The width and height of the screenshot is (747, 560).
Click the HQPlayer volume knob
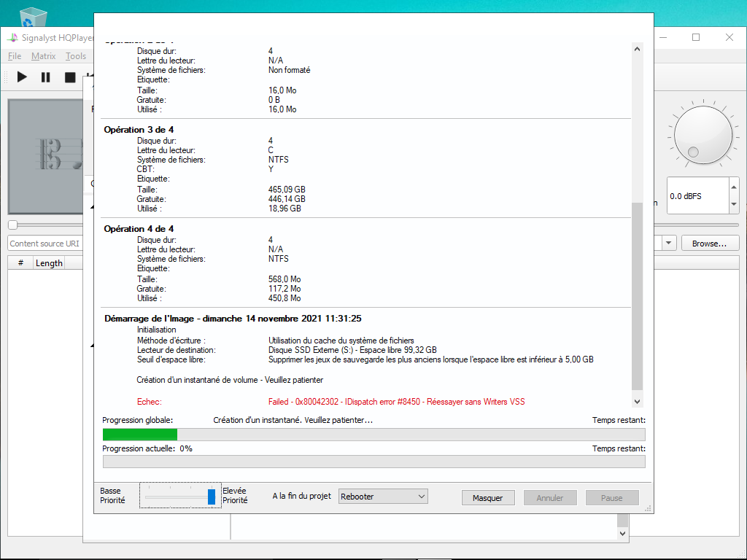703,135
